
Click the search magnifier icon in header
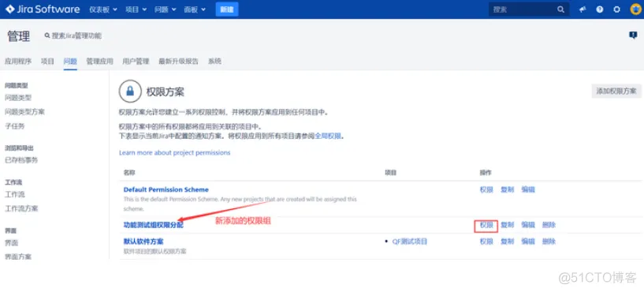pyautogui.click(x=560, y=9)
